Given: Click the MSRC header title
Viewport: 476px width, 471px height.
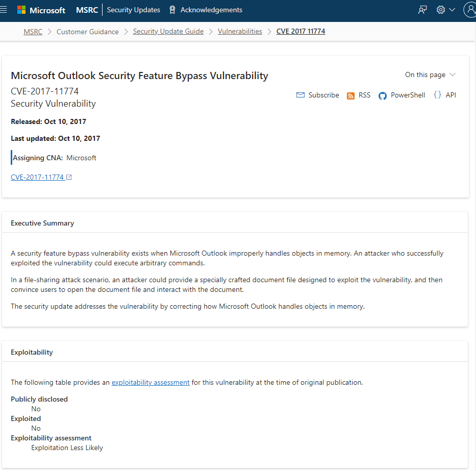Looking at the screenshot, I should 87,10.
